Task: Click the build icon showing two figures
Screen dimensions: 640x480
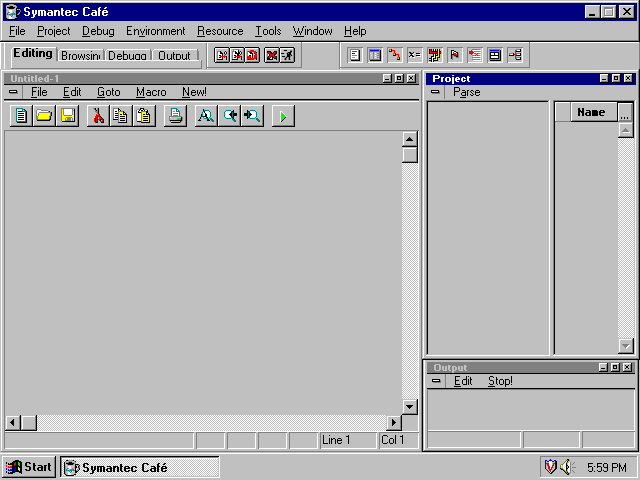Action: [x=237, y=55]
